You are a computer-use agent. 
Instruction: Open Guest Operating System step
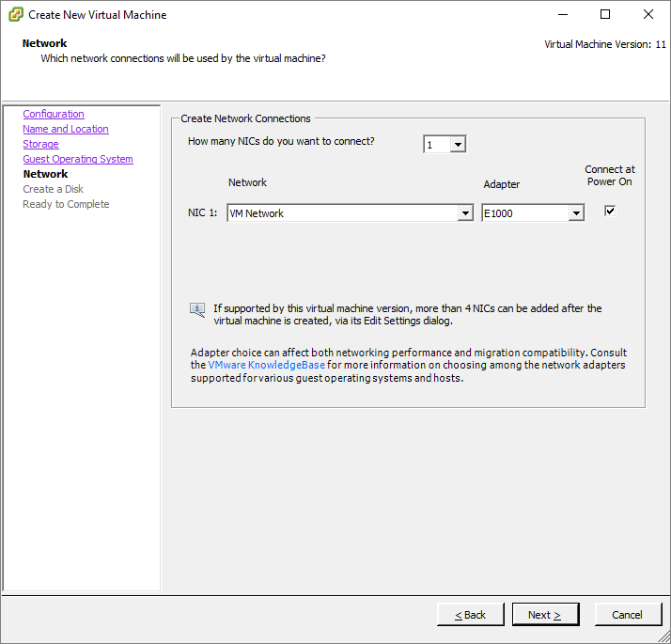(78, 159)
